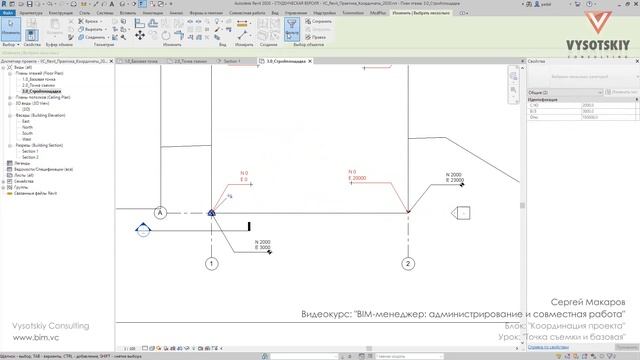The width and height of the screenshot is (640, 360).
Task: Open the Справка по свойствам link
Action: coord(548,347)
